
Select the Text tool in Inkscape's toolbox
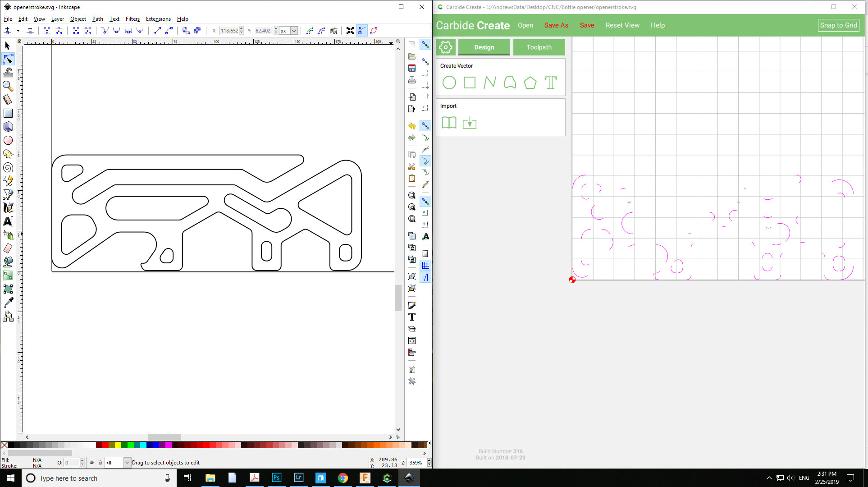[x=8, y=221]
